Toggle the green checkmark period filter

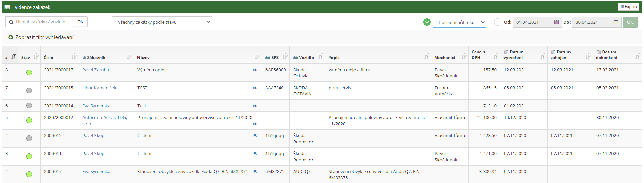[x=427, y=22]
